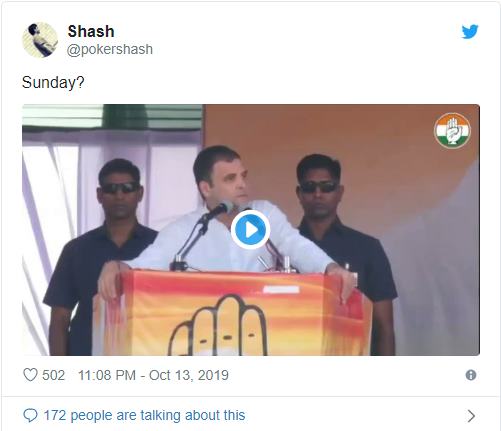Image resolution: width=501 pixels, height=431 pixels.
Task: Expand conversation with right chevron arrow
Action: (x=471, y=416)
